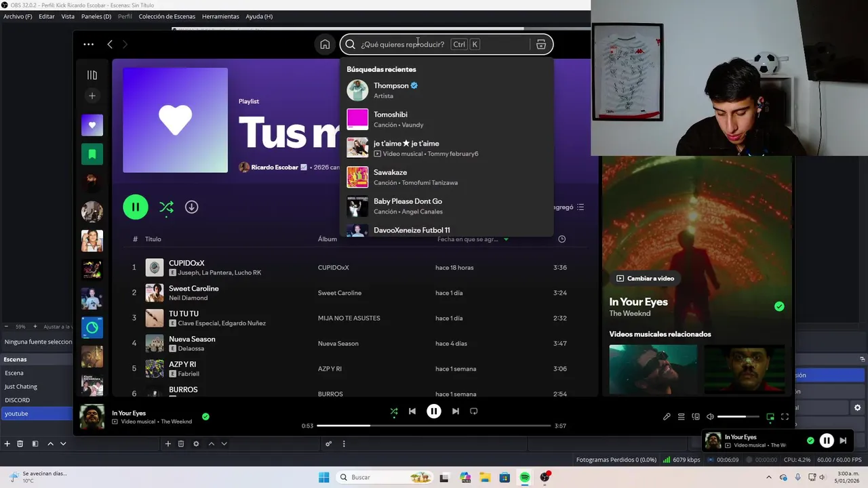The width and height of the screenshot is (868, 488).
Task: Open Spotify three-dots main menu
Action: coord(89,44)
